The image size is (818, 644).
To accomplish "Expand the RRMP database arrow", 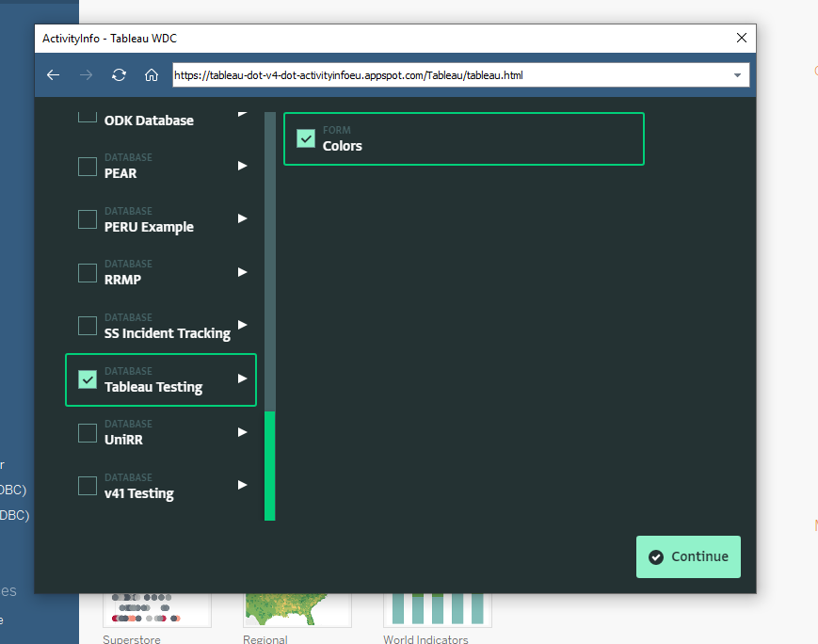I will coord(242,272).
